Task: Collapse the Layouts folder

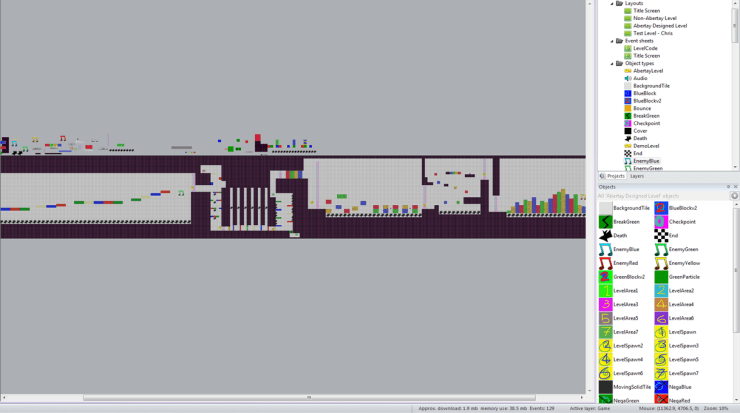Action: click(612, 3)
